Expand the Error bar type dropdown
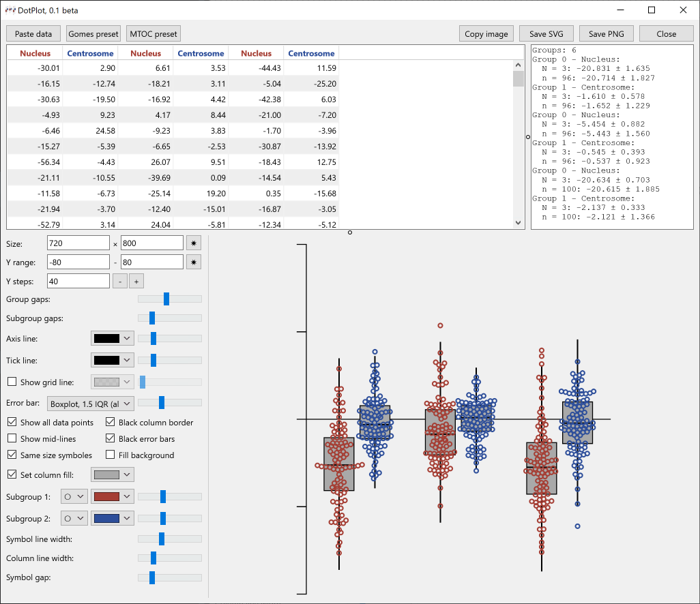Image resolution: width=700 pixels, height=604 pixels. pos(91,404)
